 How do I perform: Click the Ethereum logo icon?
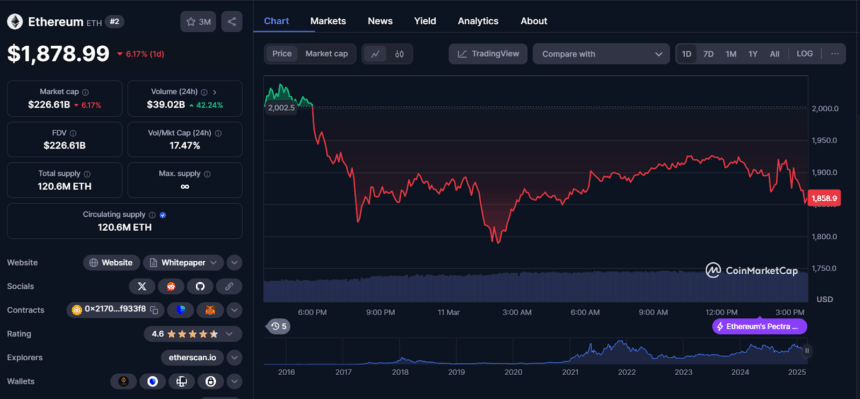[14, 21]
